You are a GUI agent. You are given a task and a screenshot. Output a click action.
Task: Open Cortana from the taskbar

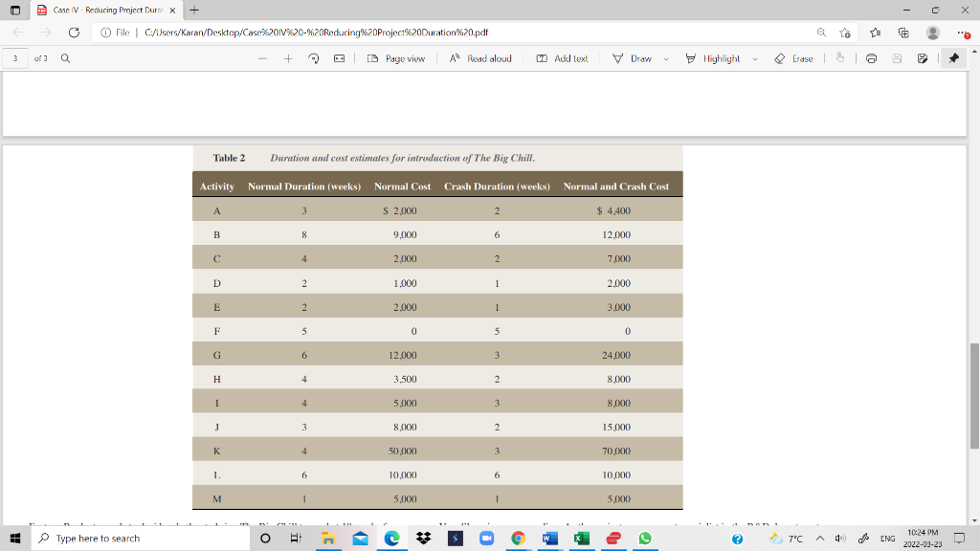click(x=265, y=538)
